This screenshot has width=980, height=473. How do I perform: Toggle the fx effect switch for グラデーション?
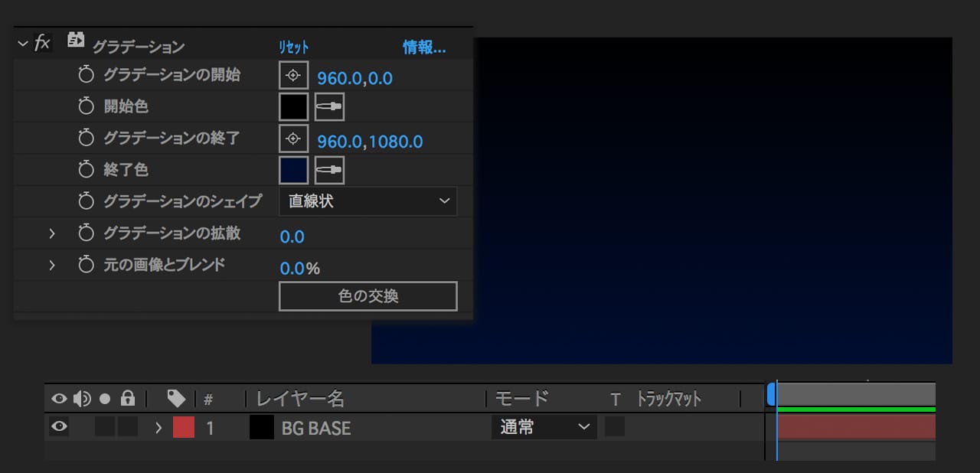pos(43,44)
